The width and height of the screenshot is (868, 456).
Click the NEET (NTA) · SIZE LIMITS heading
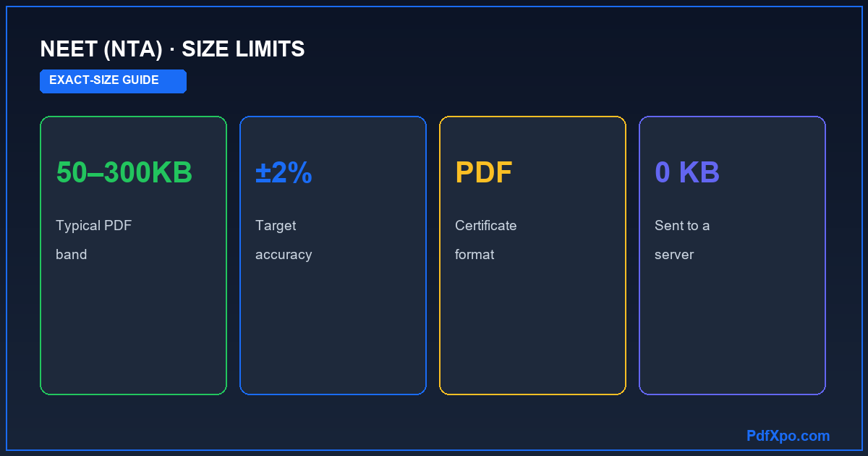172,48
